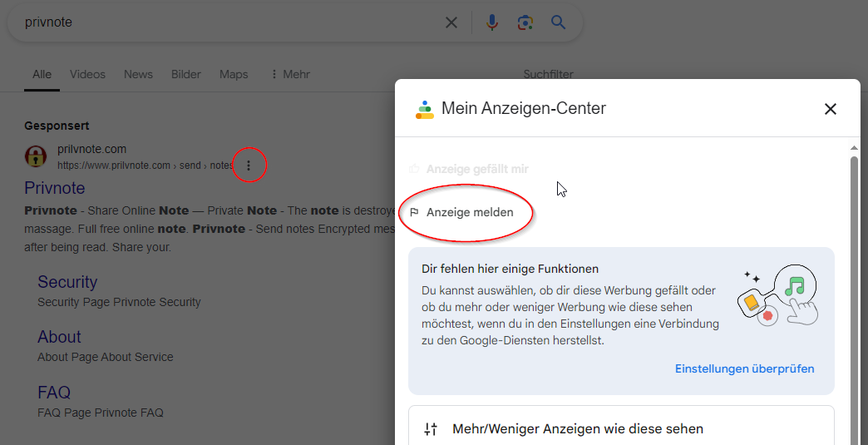Select the Alle results tab
This screenshot has height=445, width=868.
point(42,74)
